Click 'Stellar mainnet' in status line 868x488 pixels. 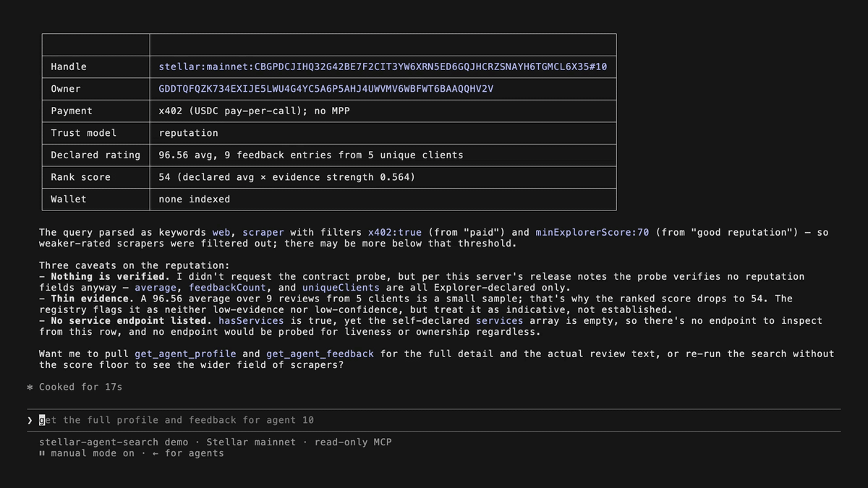[251, 442]
